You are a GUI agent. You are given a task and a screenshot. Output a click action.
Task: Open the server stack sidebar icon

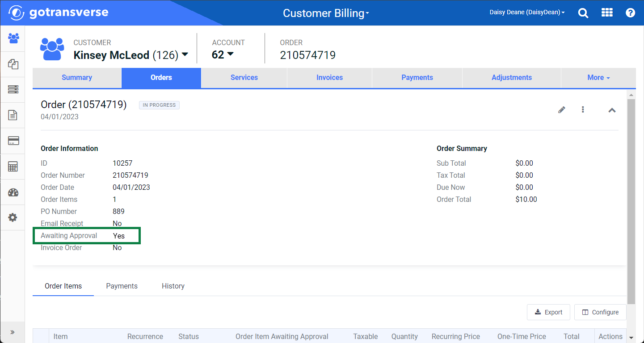(13, 90)
